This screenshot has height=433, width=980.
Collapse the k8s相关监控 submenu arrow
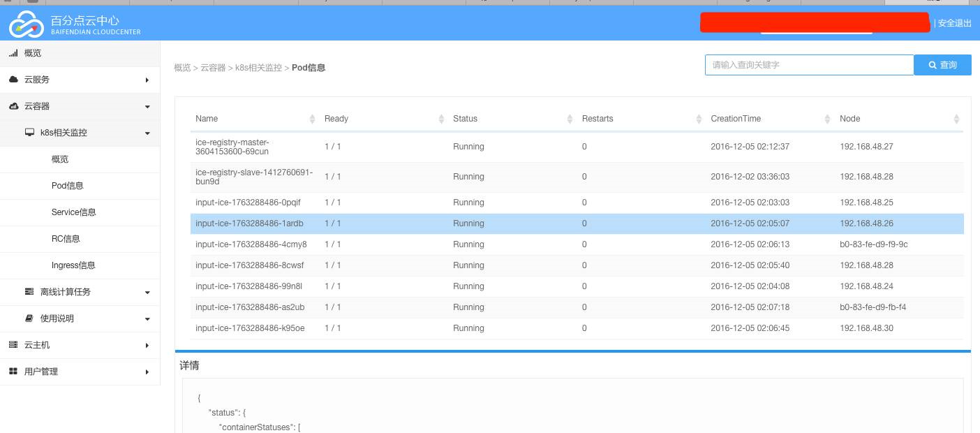(x=147, y=133)
